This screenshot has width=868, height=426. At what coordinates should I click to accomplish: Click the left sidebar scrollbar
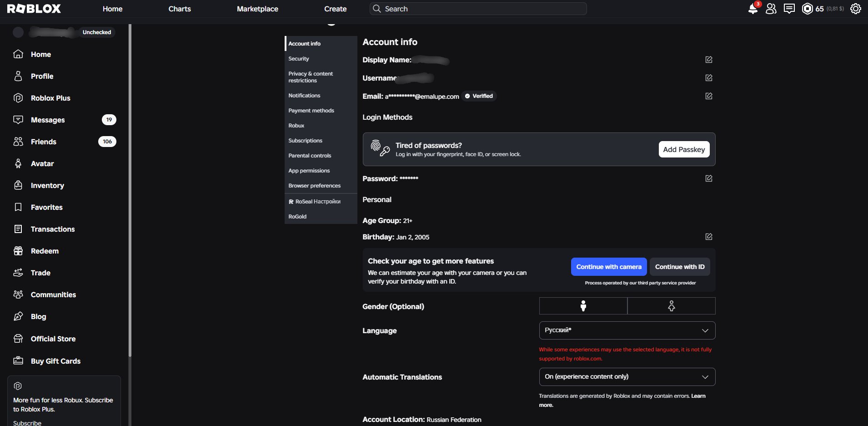(x=130, y=190)
